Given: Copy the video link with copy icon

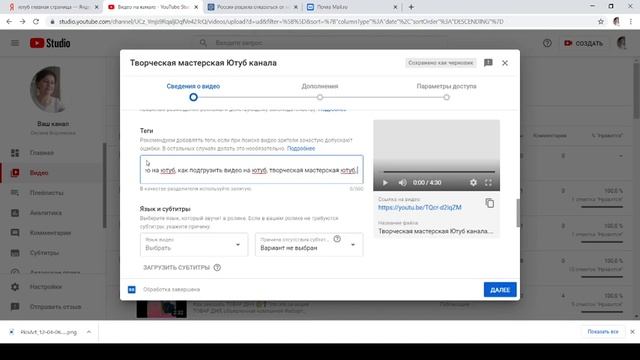Looking at the screenshot, I should tap(489, 203).
